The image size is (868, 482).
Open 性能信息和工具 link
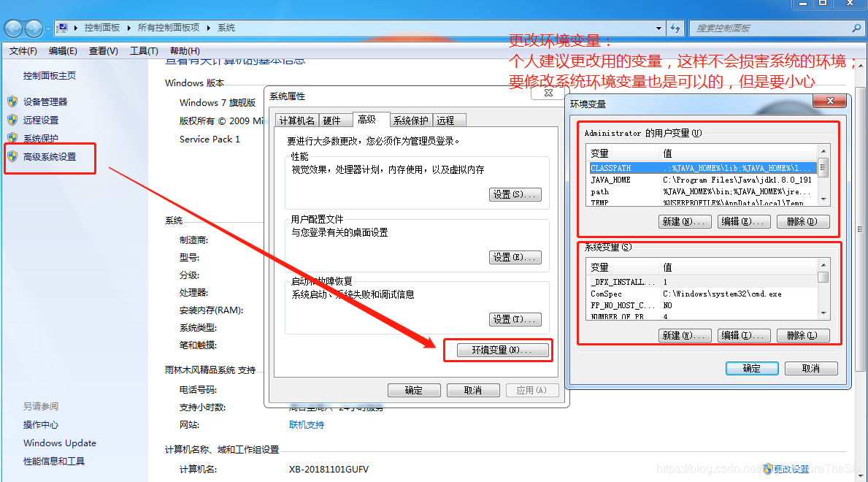[54, 461]
